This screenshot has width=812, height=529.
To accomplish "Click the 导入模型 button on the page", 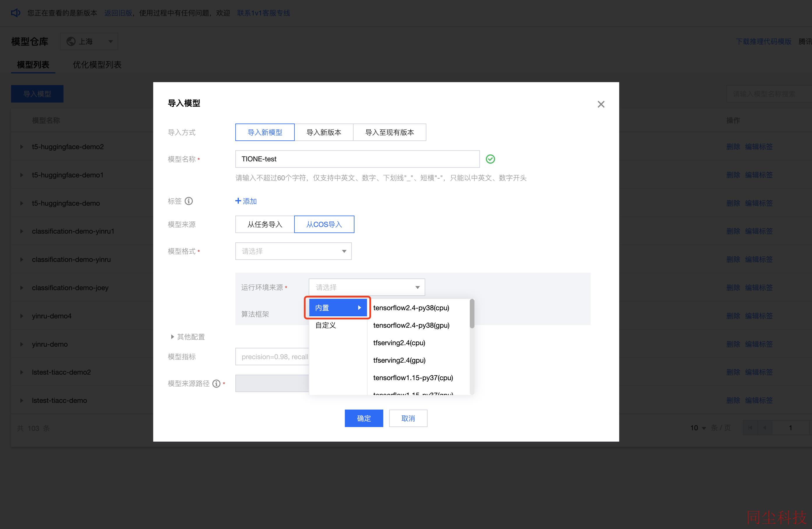I will [37, 94].
